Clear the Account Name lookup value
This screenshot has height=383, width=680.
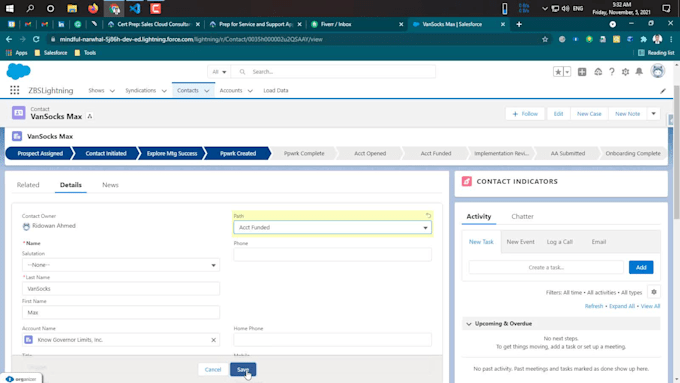click(x=213, y=340)
